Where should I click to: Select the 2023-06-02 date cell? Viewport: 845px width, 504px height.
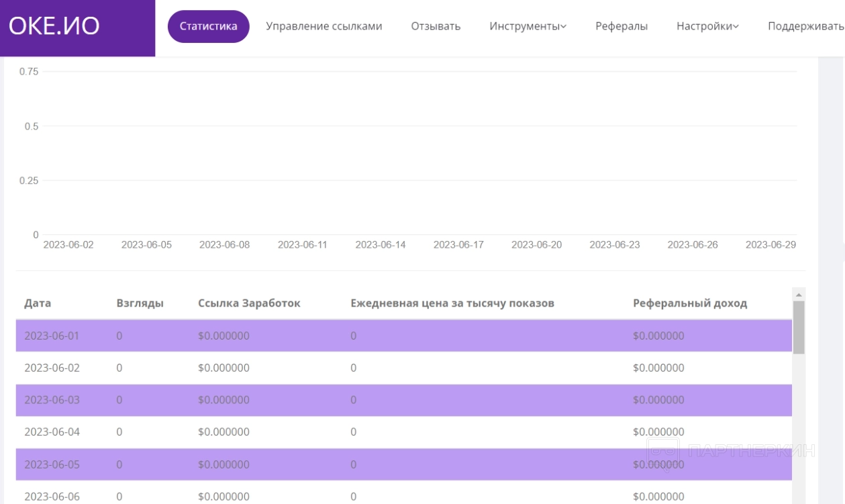[52, 368]
